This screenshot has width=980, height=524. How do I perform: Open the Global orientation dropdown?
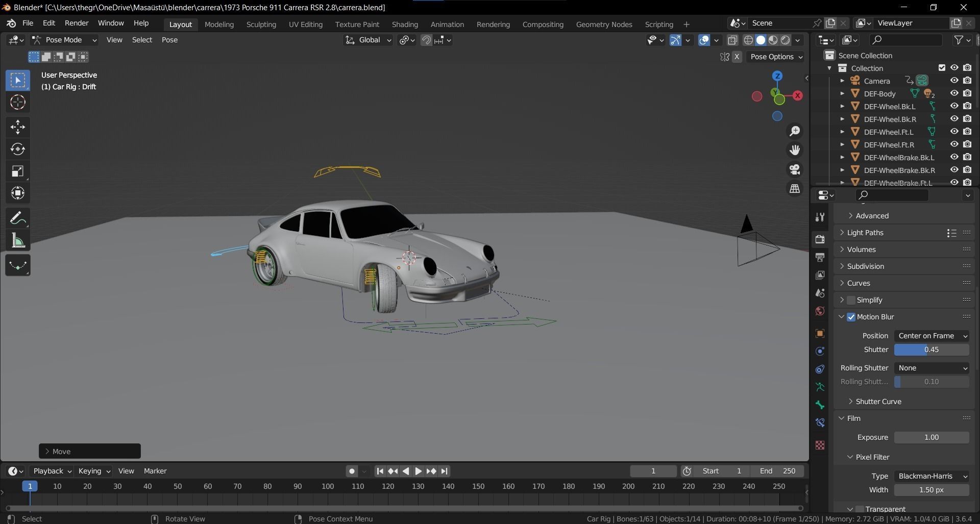tap(367, 40)
